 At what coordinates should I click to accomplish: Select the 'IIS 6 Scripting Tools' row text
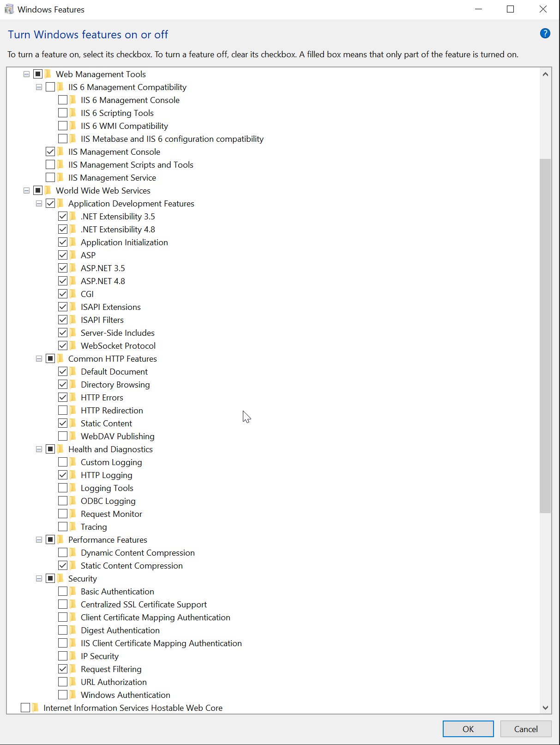[117, 113]
